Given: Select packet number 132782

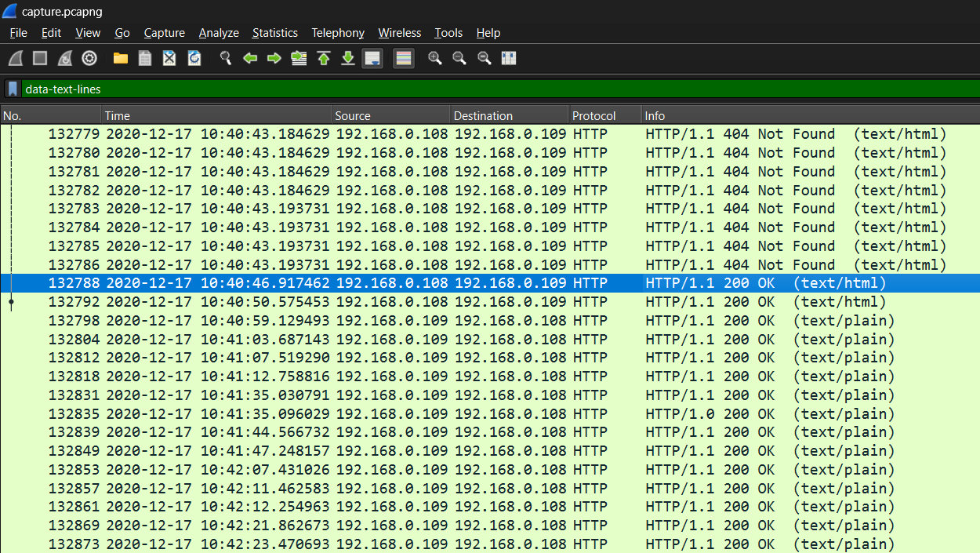Looking at the screenshot, I should 490,190.
